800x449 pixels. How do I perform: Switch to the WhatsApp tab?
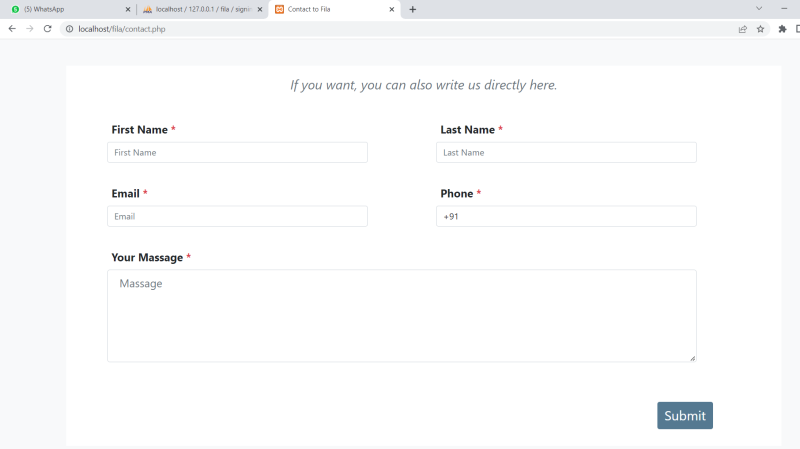pyautogui.click(x=60, y=9)
